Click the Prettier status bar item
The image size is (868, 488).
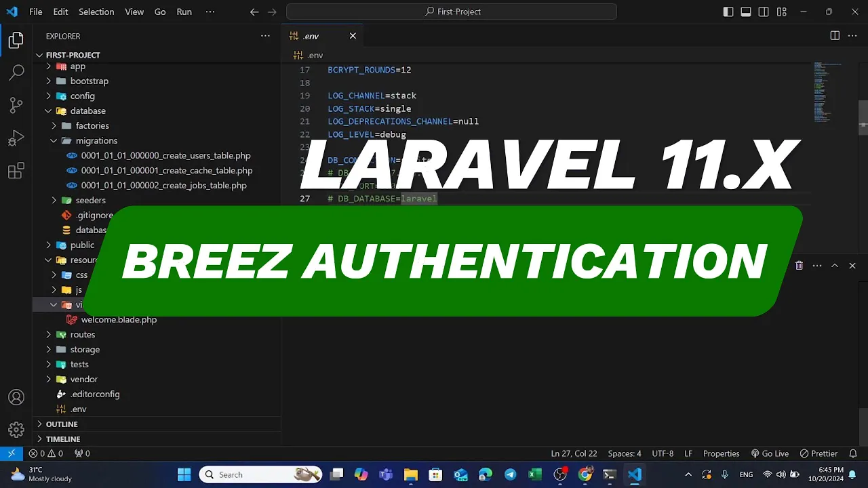(x=818, y=453)
